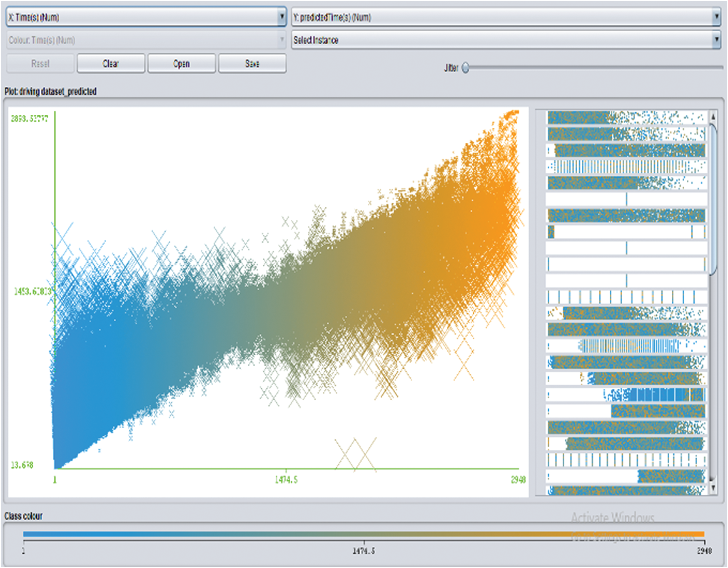Click the attribute panel scrollbar up arrow
This screenshot has width=728, height=568.
(x=713, y=117)
